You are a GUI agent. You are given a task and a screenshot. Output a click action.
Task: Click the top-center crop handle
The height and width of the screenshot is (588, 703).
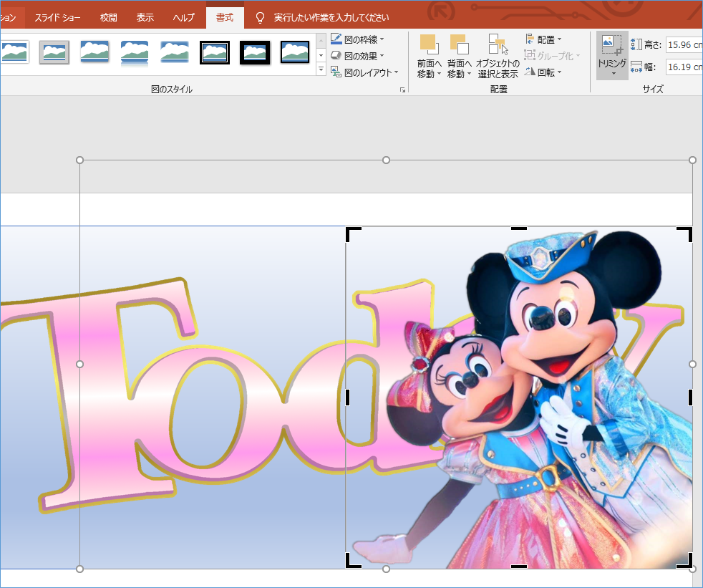tap(519, 228)
